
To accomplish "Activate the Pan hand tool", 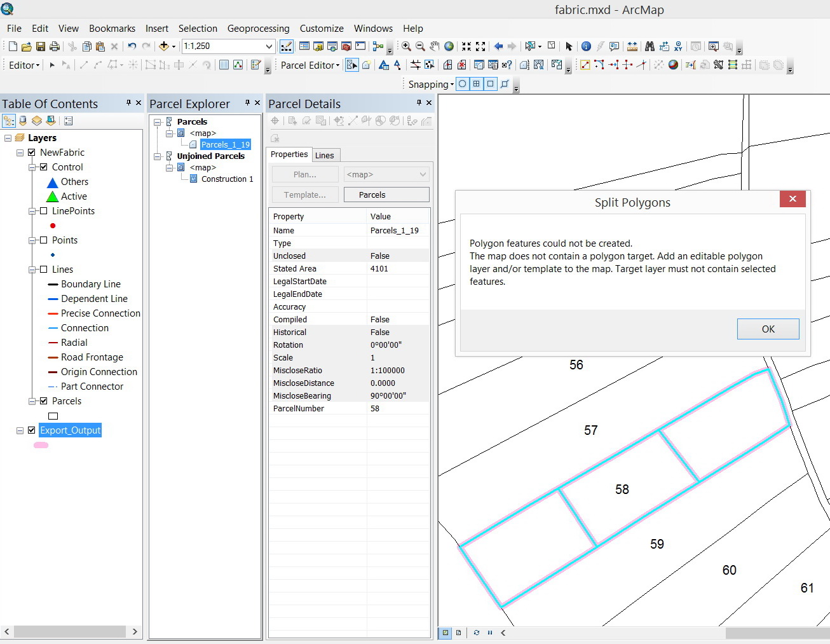I will 434,46.
